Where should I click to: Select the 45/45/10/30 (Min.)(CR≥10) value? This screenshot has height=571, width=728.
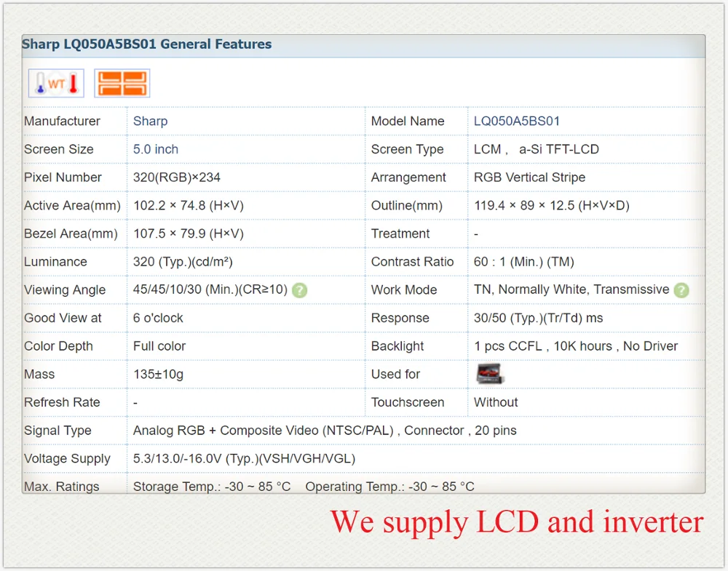[x=210, y=290]
